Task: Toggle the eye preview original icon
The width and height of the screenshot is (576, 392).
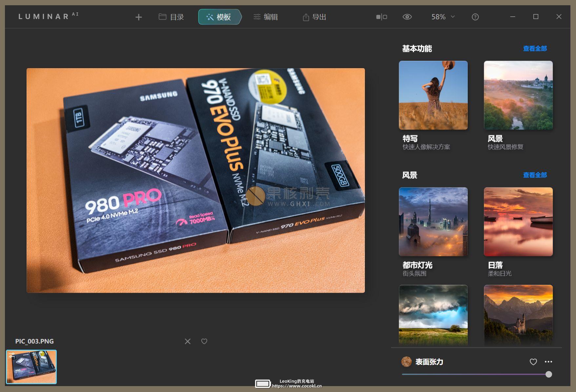Action: pyautogui.click(x=407, y=17)
